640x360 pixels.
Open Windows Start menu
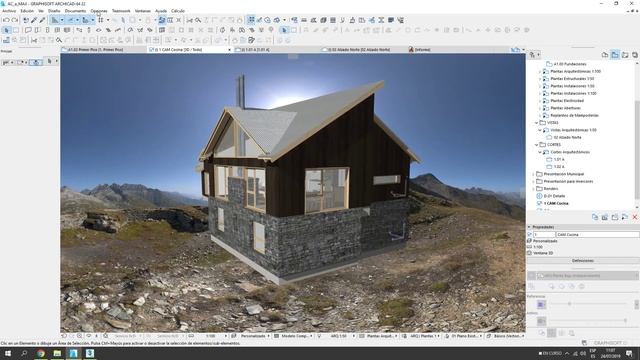tap(8, 353)
